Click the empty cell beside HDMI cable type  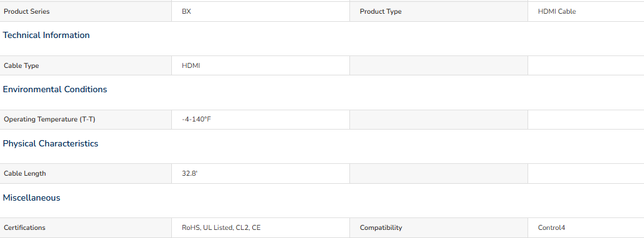coord(438,65)
